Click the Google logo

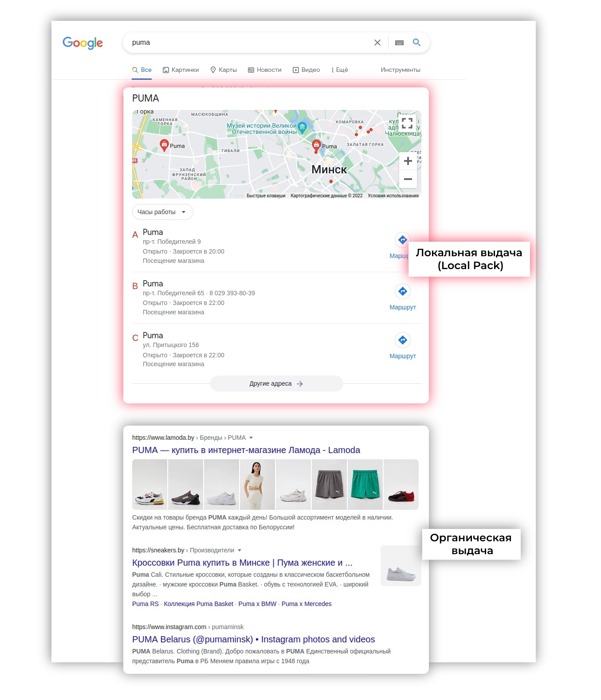82,43
